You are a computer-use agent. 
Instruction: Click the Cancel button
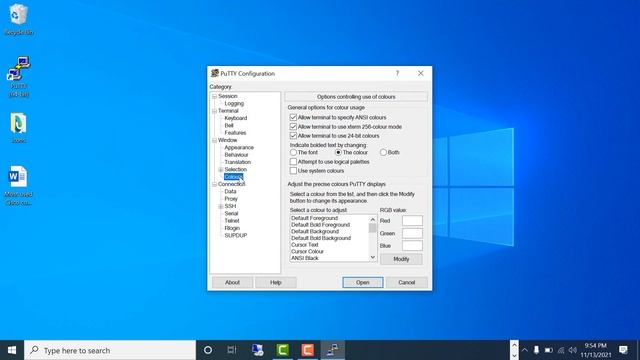[407, 282]
